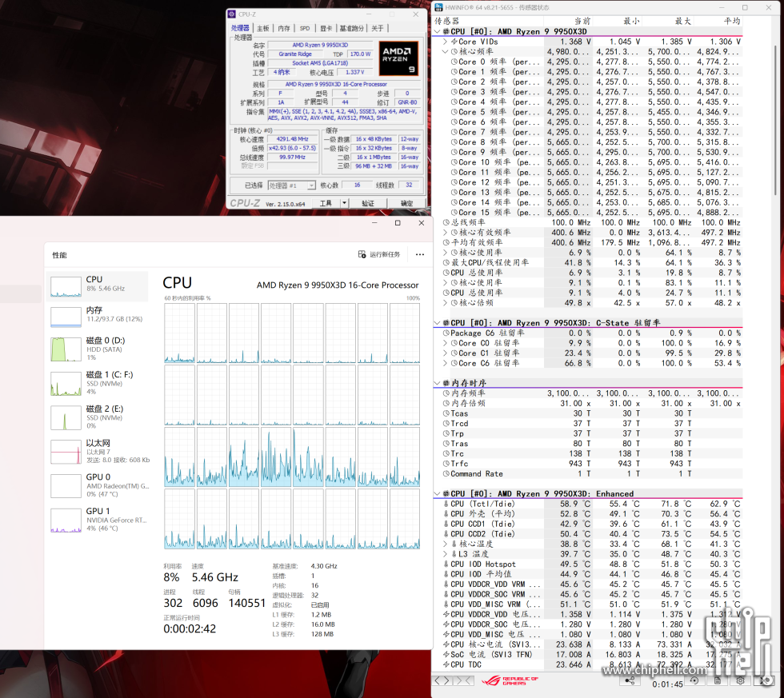Screen dimensions: 784x698
Task: Switch to the 内存 tab in CPU-Z
Action: (x=284, y=29)
